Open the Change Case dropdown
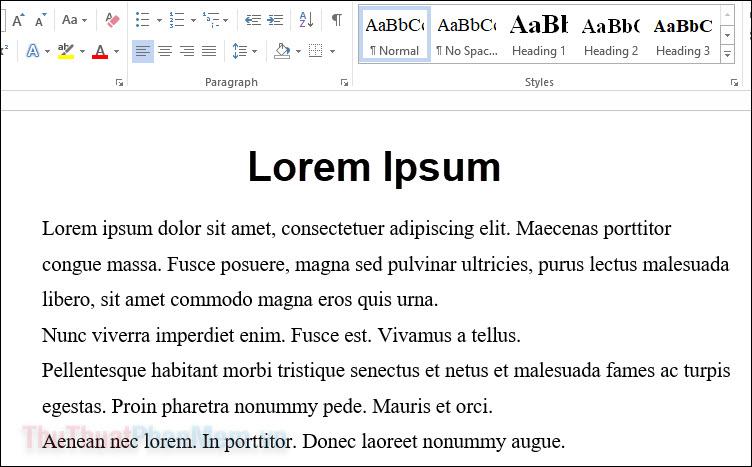 tap(73, 20)
